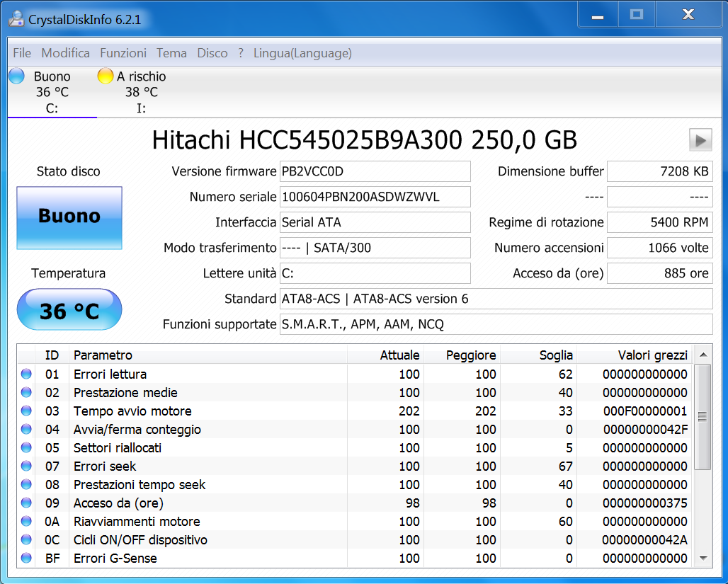Screen dimensions: 728x584
Task: Maximize the CrystalDiskInfo window
Action: point(636,16)
